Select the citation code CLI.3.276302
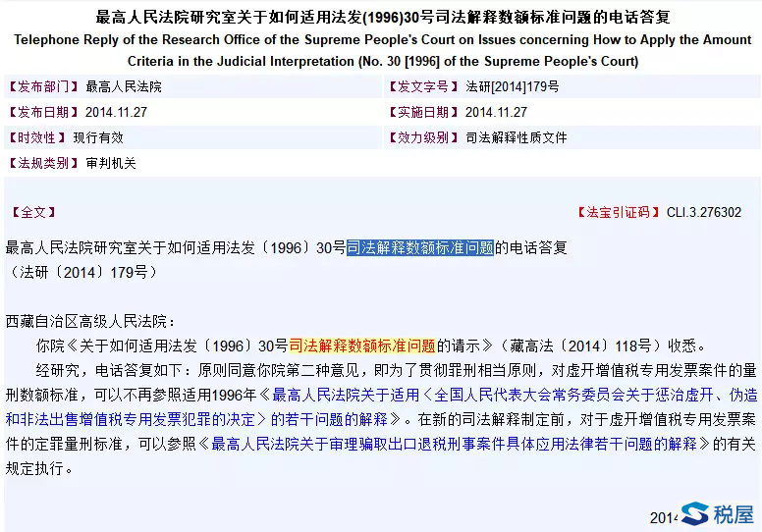The image size is (762, 532). click(704, 212)
